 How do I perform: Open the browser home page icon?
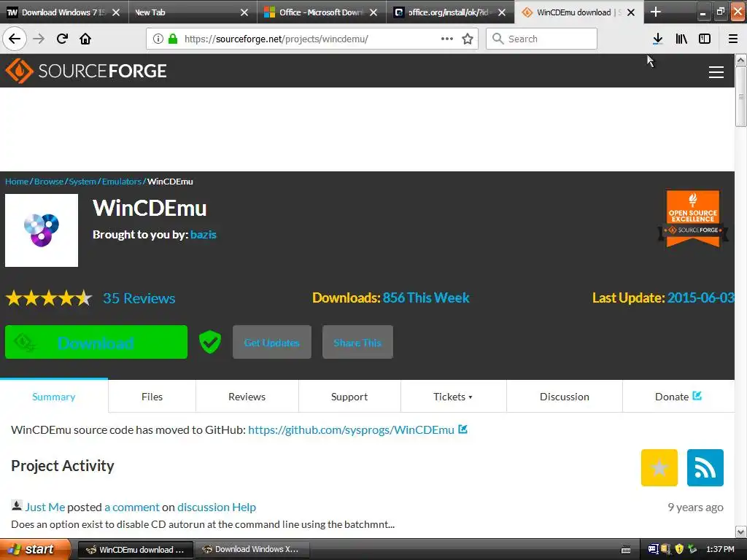pos(85,39)
